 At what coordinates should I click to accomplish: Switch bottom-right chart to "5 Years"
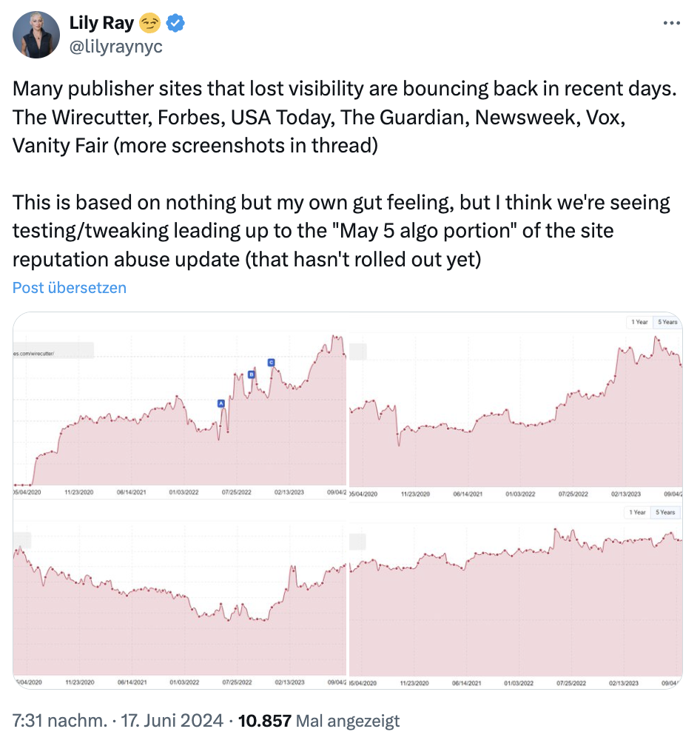666,512
